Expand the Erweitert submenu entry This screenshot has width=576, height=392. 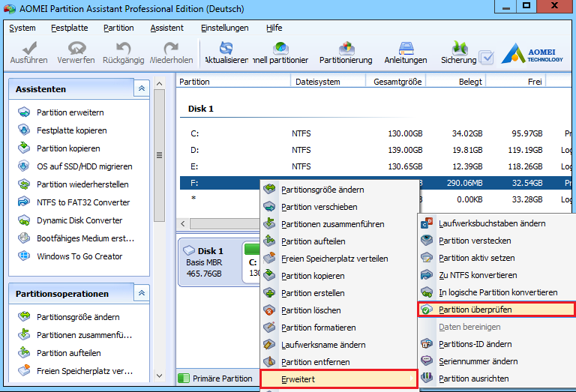coord(339,379)
